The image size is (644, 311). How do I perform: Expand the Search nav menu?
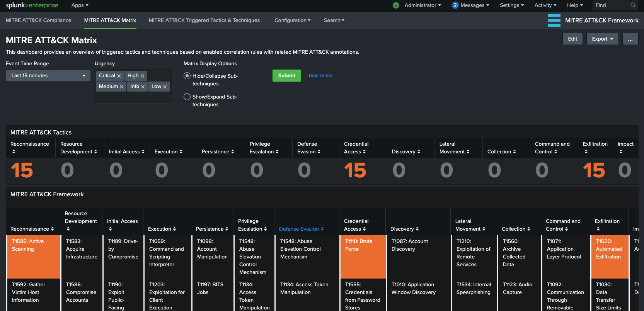click(x=334, y=20)
